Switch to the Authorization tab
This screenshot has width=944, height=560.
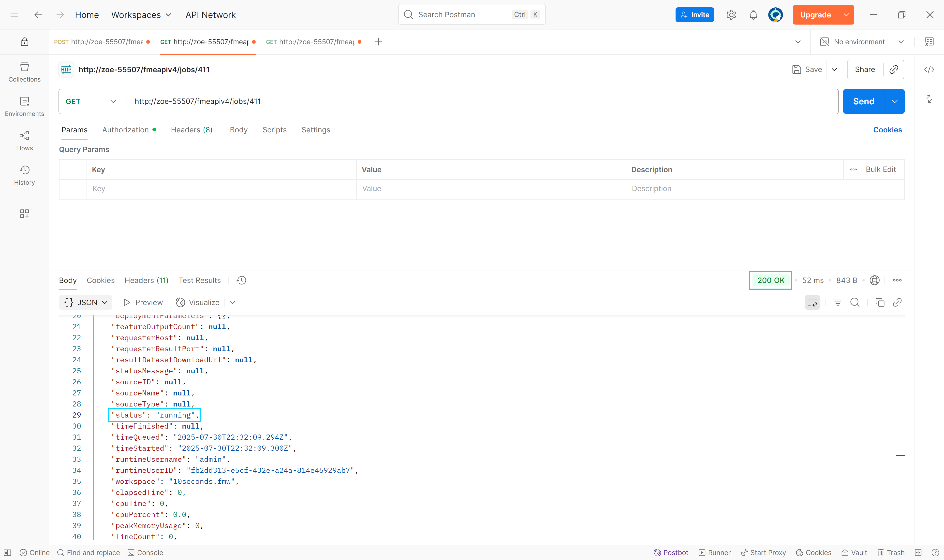click(125, 130)
